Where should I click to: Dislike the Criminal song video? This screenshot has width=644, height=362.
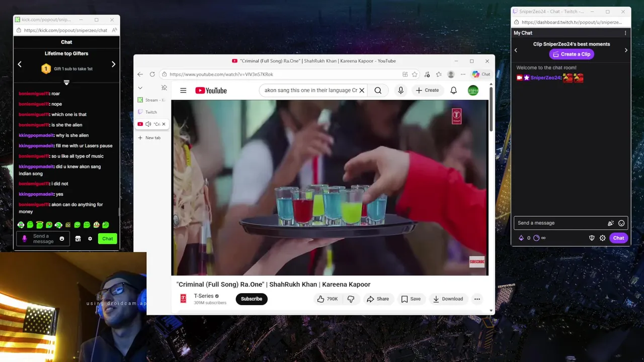pyautogui.click(x=351, y=299)
